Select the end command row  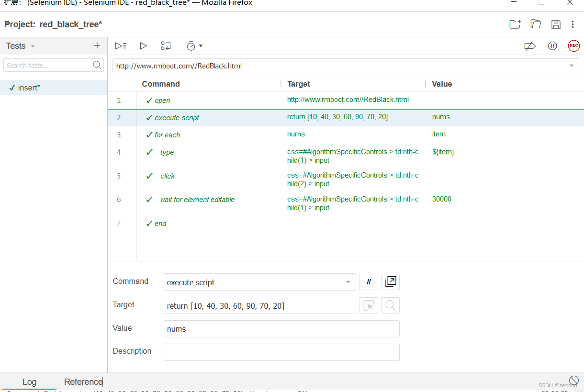coord(346,224)
